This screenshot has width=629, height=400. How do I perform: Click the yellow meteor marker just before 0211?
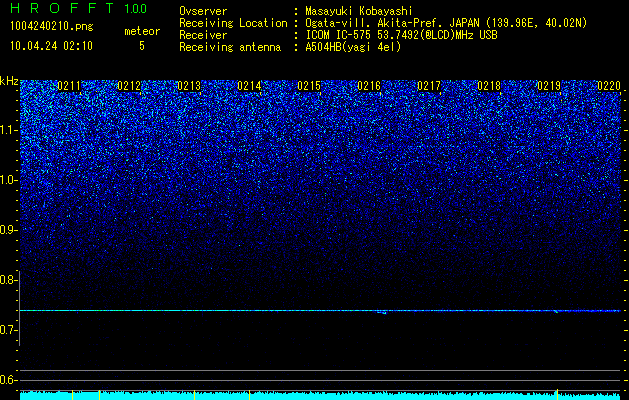point(72,395)
